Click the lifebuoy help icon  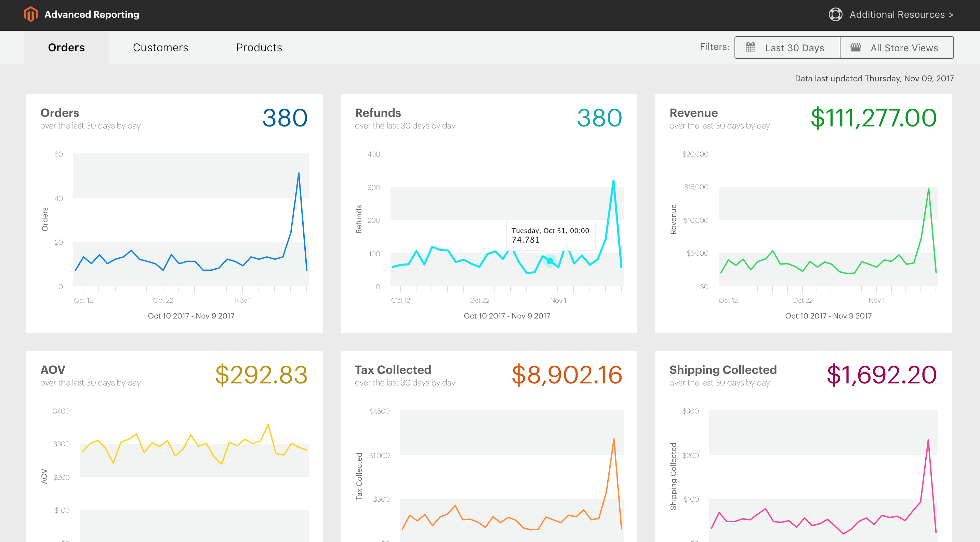[835, 14]
